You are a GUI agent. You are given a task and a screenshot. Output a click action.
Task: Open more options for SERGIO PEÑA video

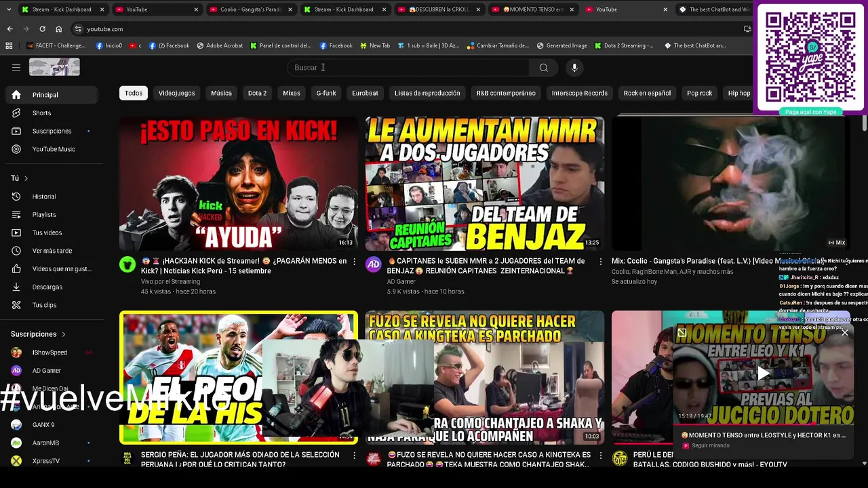(x=354, y=455)
